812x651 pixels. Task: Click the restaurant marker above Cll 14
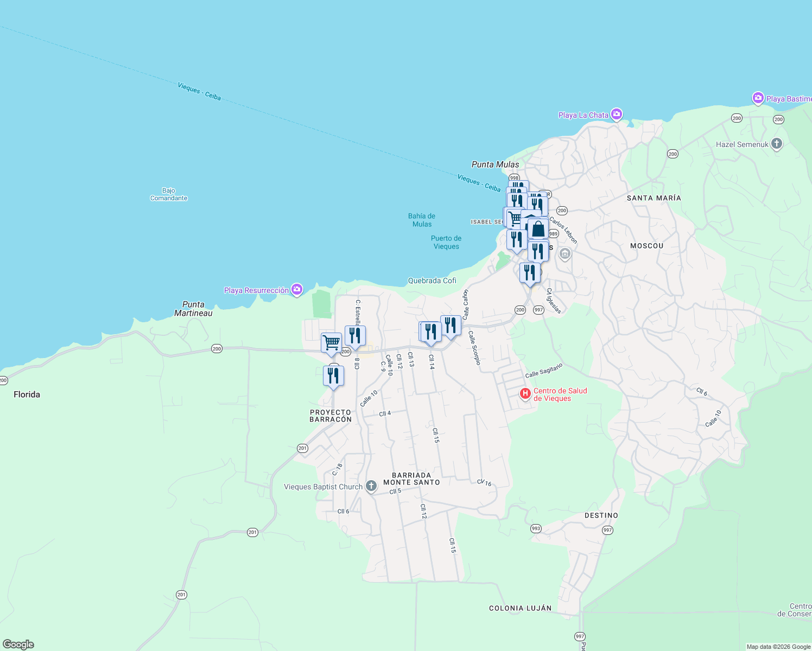pos(430,332)
